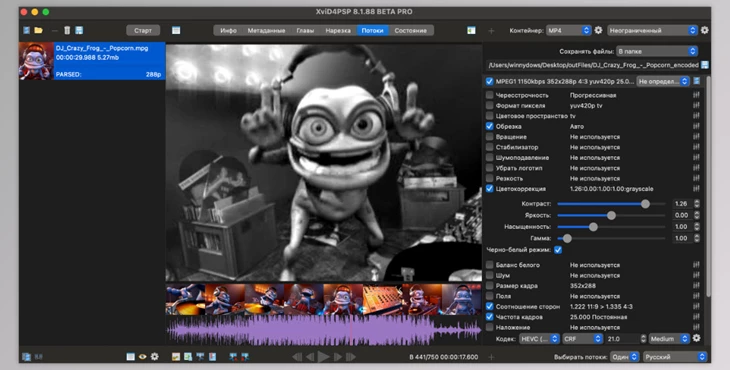Toggle the Черно-белый режим checkbox
The width and height of the screenshot is (730, 370).
click(558, 250)
